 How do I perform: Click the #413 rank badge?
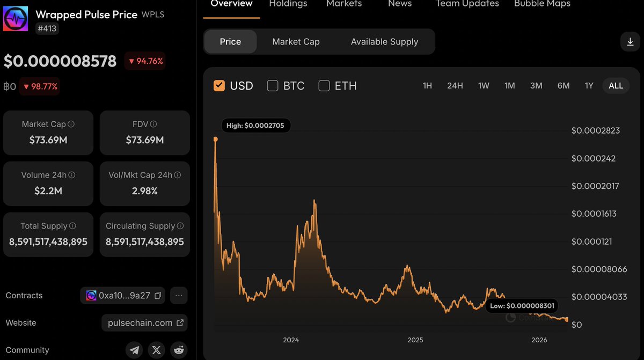pyautogui.click(x=47, y=28)
